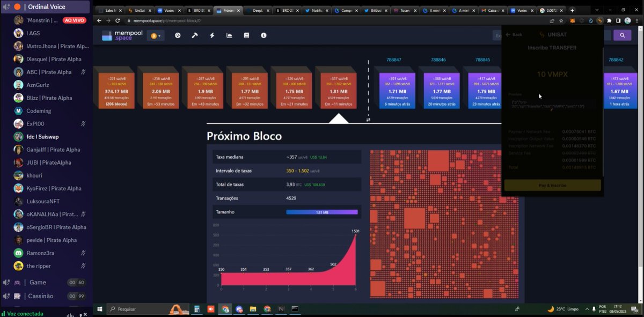Select next block ~357 sat/vB 1.81 MB
Image resolution: width=644 pixels, height=317 pixels.
point(335,88)
